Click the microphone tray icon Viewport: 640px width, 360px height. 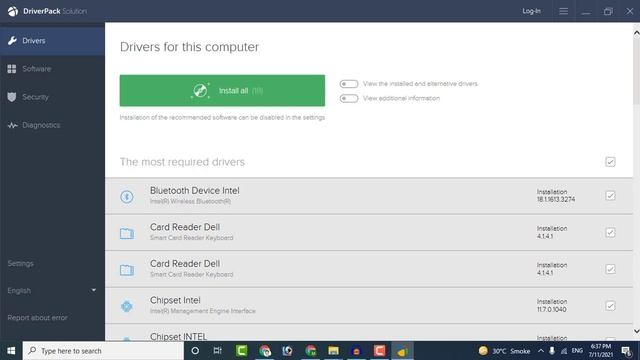(552, 351)
